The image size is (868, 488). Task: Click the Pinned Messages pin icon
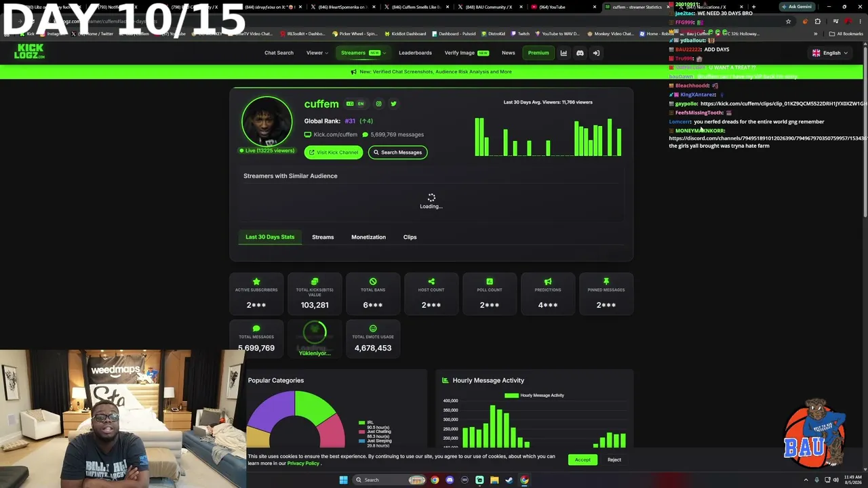coord(606,281)
